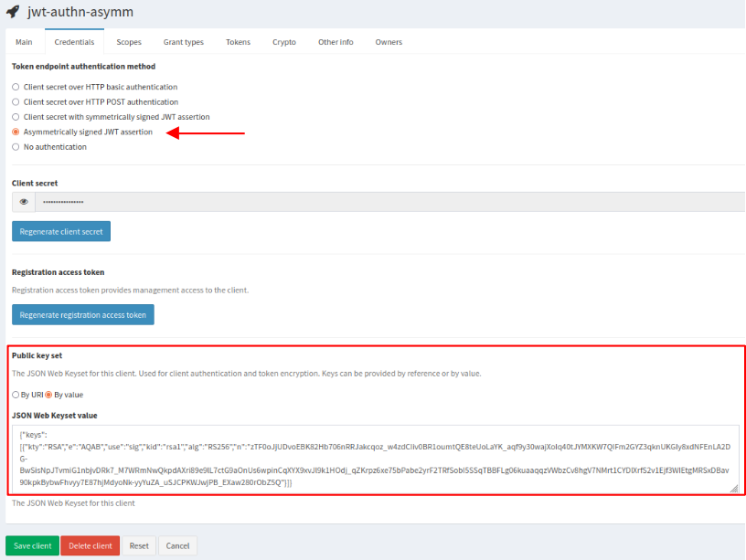
Task: Click the Save client button
Action: (x=32, y=545)
